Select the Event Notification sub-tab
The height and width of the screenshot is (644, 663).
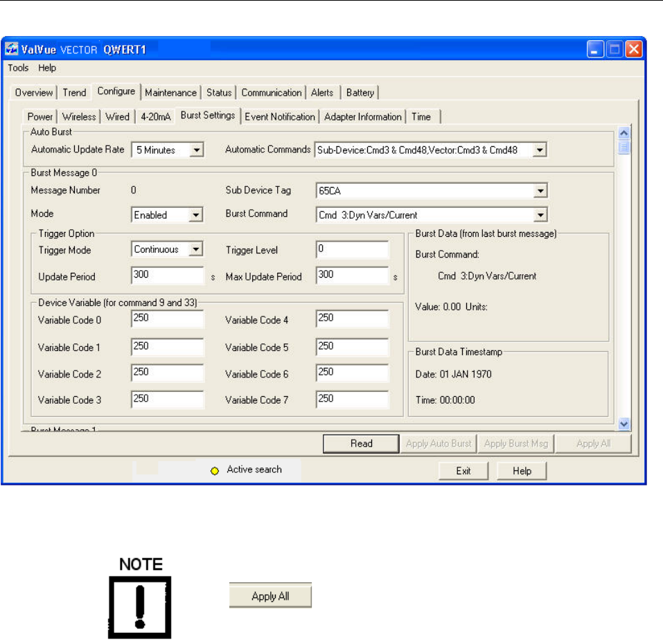[x=279, y=116]
